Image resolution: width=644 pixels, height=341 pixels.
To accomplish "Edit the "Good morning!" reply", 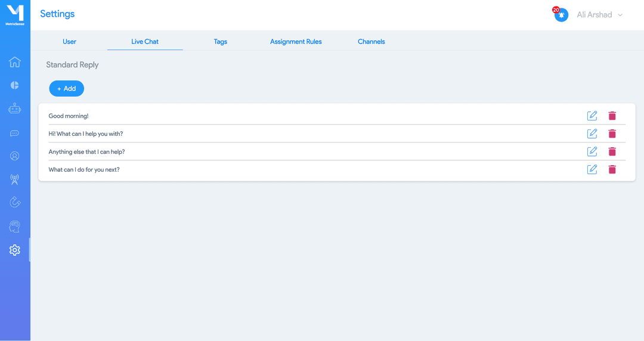I will pos(592,116).
